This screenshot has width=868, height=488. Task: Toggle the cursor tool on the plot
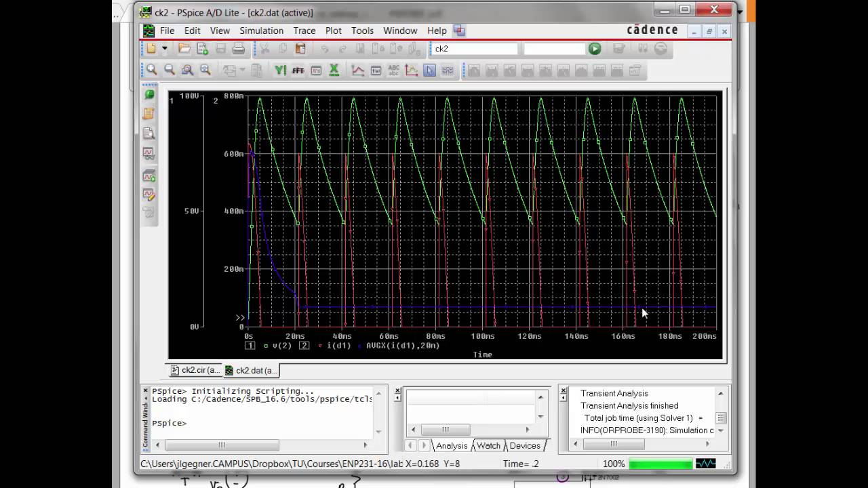coord(429,70)
